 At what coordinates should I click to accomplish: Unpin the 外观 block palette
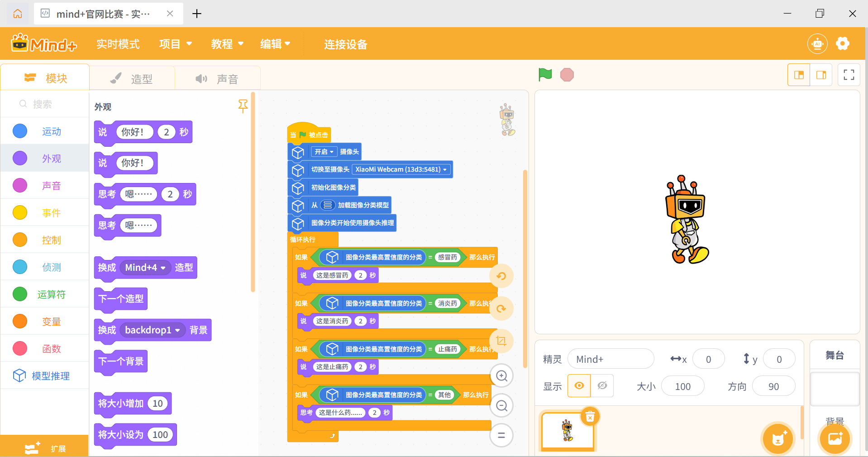point(243,106)
